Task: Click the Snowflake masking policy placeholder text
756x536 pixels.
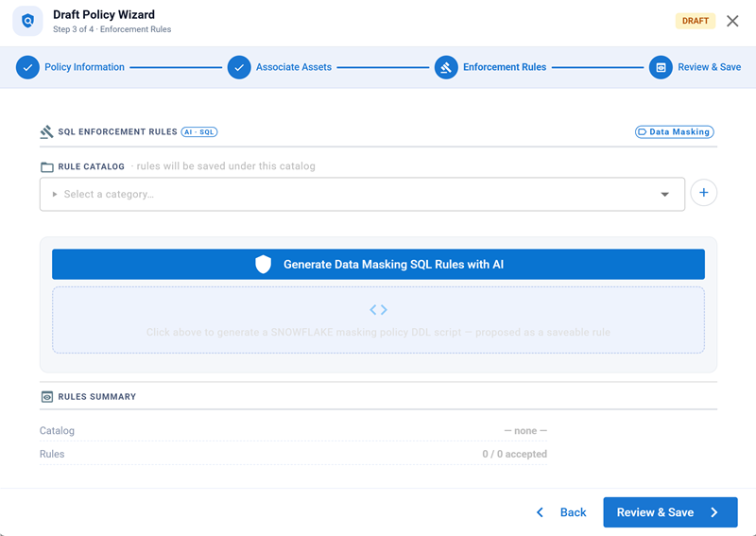Action: (x=378, y=333)
